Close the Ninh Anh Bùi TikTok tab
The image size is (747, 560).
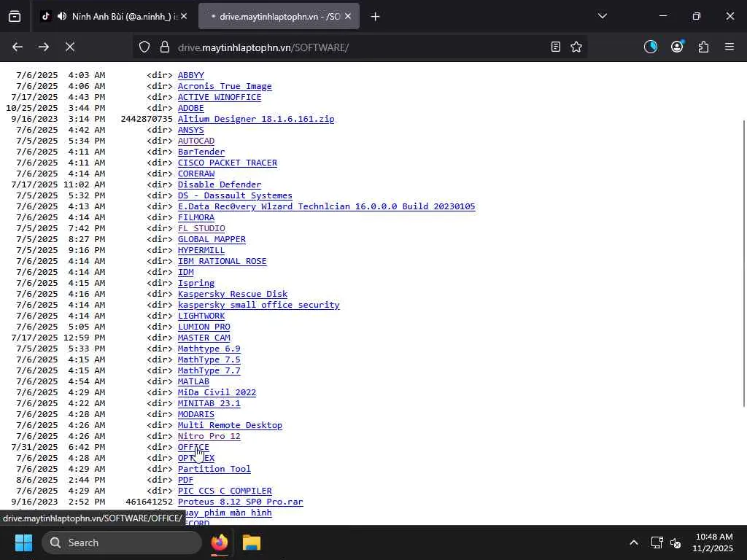click(x=184, y=16)
